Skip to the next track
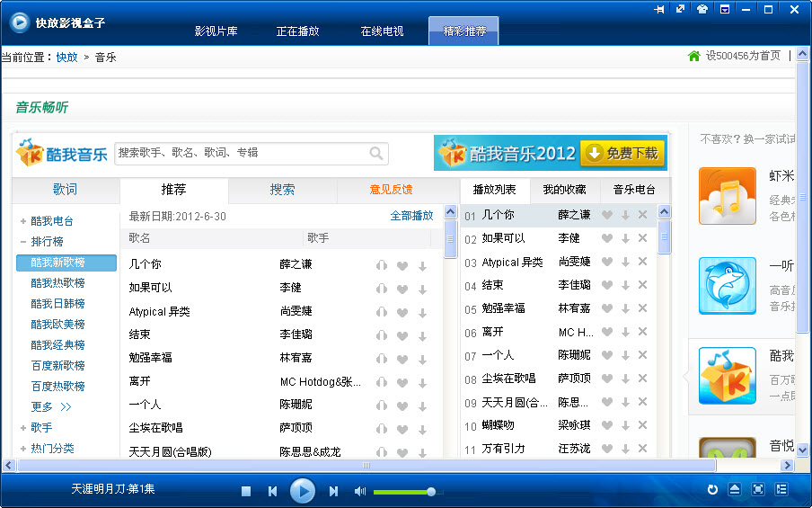Screen dimensions: 812x508 pos(333,491)
